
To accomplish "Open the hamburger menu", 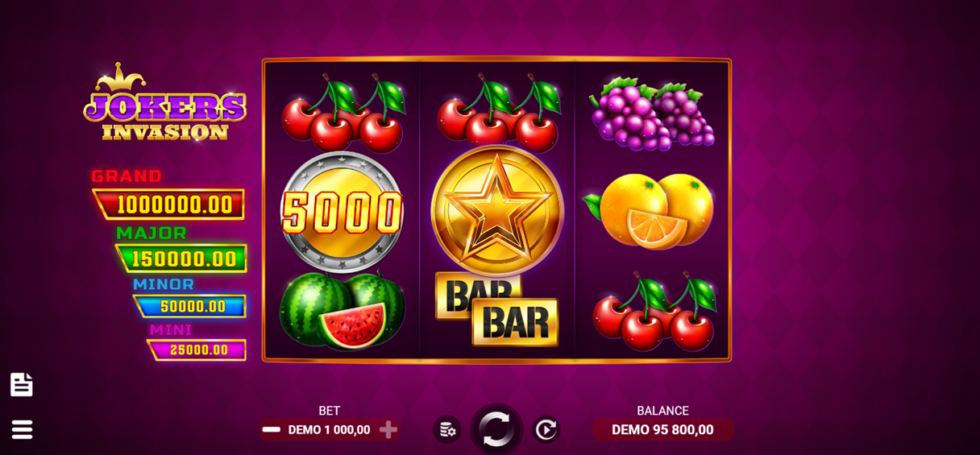I will tap(22, 429).
